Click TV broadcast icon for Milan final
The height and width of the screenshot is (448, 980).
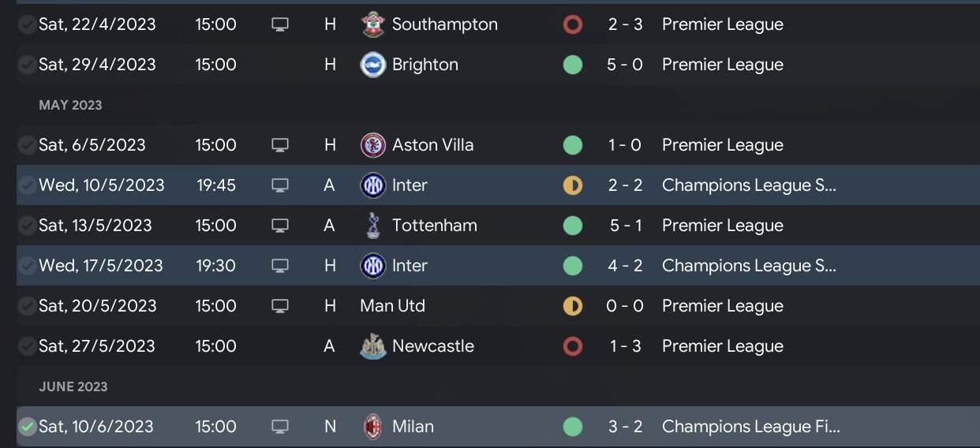[x=279, y=427]
